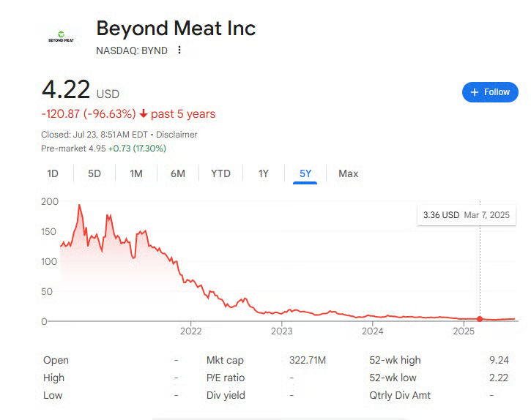
Task: Select the 6M time range tab
Action: tap(178, 173)
